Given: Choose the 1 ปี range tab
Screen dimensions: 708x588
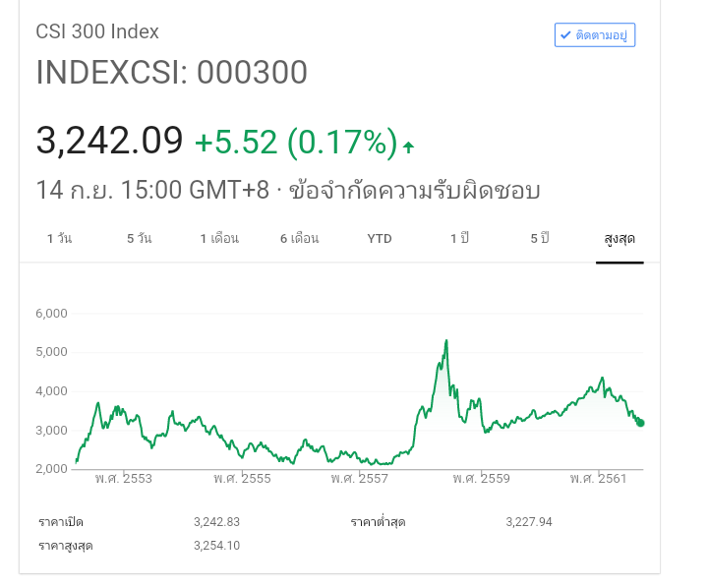Looking at the screenshot, I should 459,239.
